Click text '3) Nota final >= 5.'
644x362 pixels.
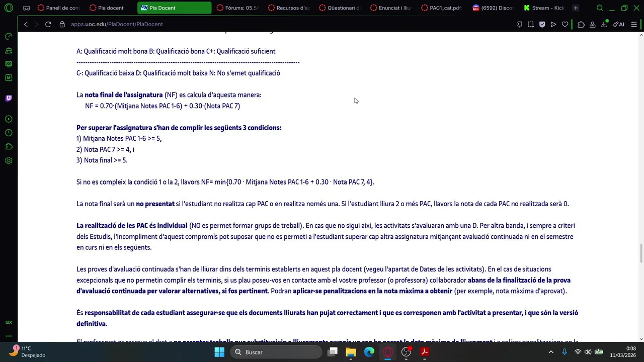pyautogui.click(x=102, y=160)
